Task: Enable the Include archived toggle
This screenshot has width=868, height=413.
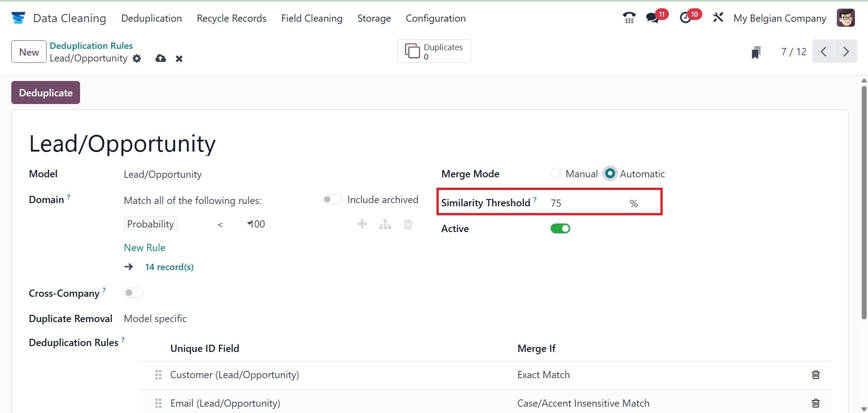Action: 332,200
